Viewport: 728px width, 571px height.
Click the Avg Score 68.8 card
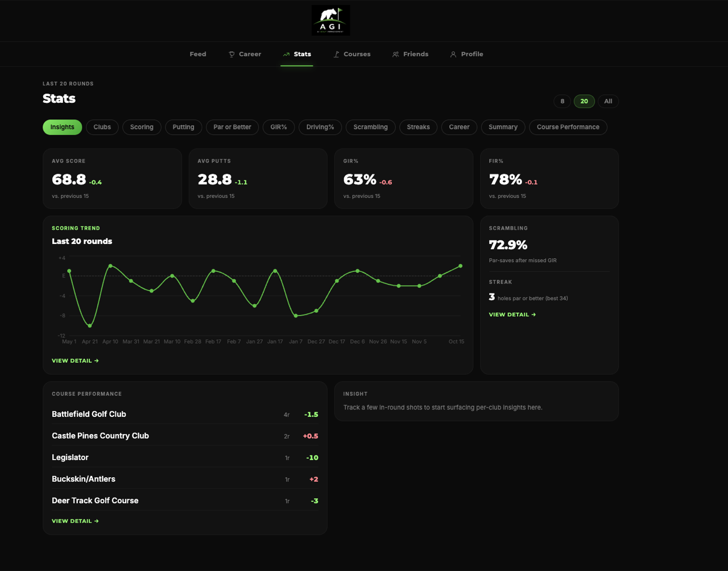112,179
